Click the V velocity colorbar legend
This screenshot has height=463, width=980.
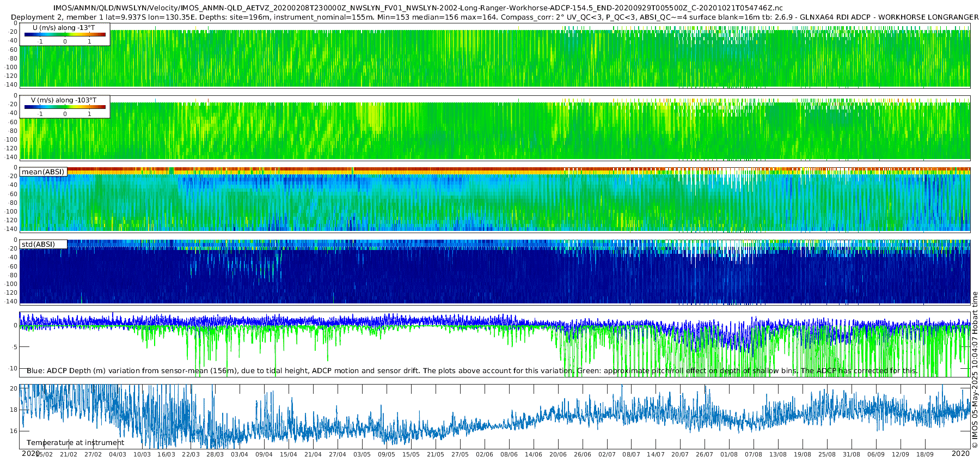[65, 107]
